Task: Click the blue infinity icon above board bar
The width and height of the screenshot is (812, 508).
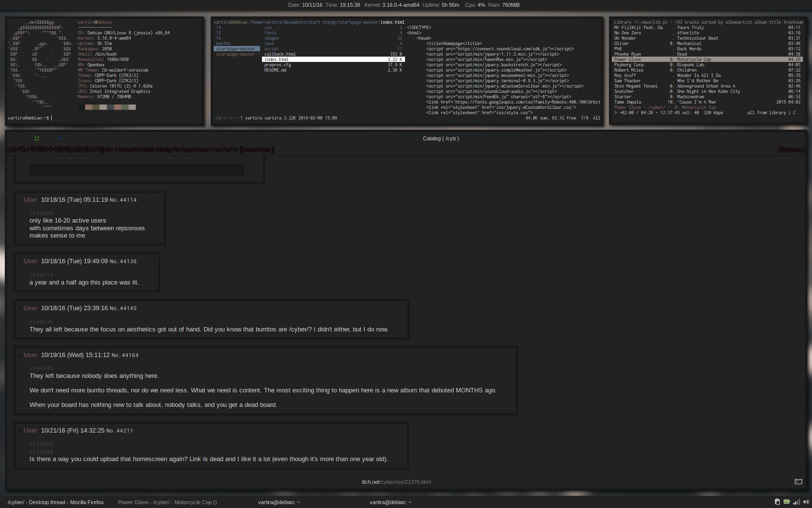Action: coord(60,138)
